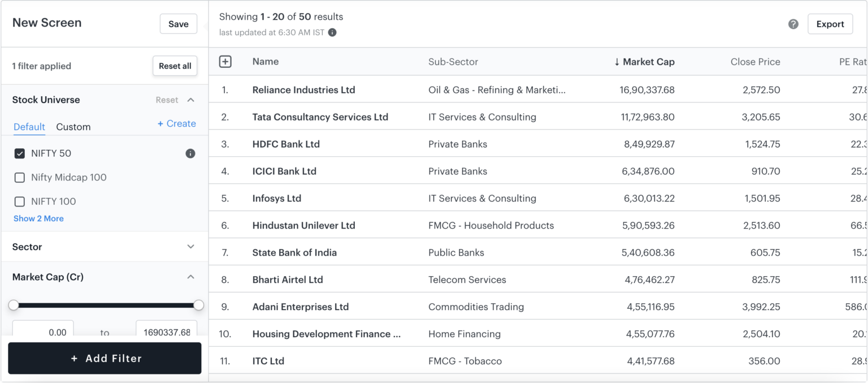View info about last updated time
The image size is (868, 383).
pyautogui.click(x=332, y=32)
